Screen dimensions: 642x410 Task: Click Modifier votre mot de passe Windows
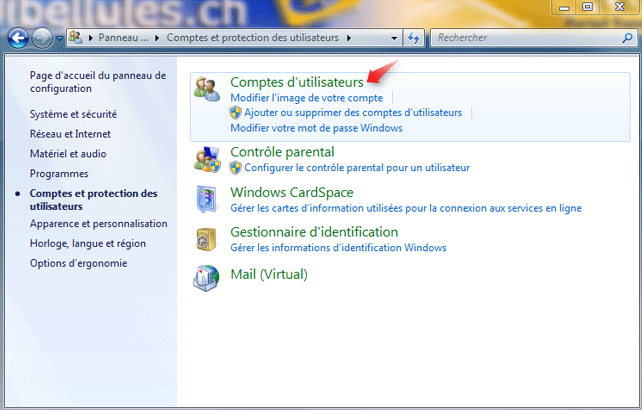[x=316, y=128]
